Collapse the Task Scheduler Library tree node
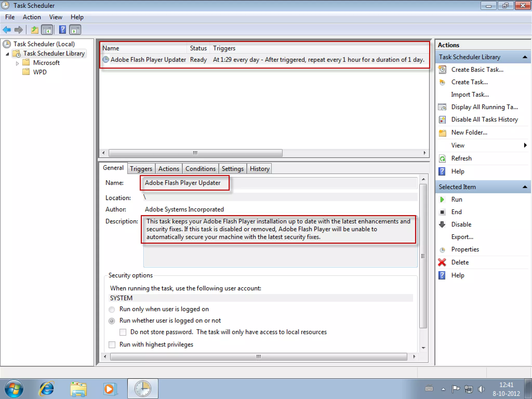 [x=7, y=54]
